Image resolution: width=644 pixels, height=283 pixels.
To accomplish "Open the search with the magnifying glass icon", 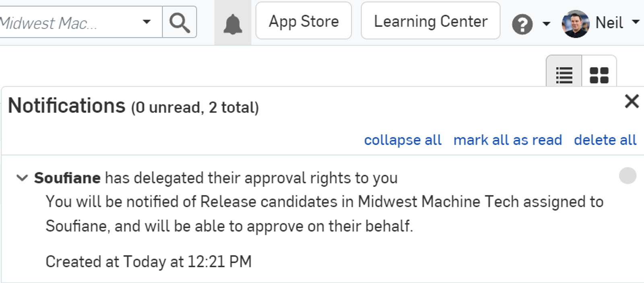I will click(180, 22).
